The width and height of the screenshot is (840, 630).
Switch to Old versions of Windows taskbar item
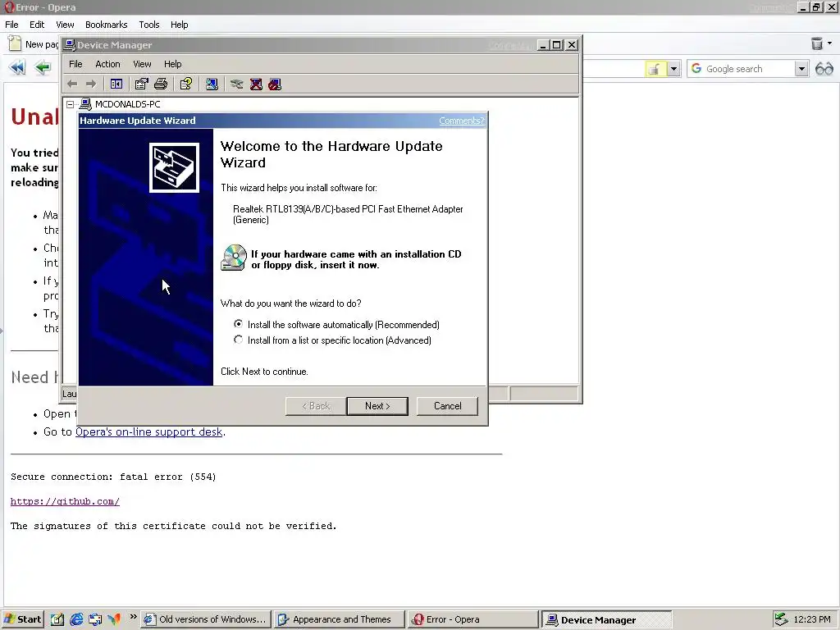206,619
